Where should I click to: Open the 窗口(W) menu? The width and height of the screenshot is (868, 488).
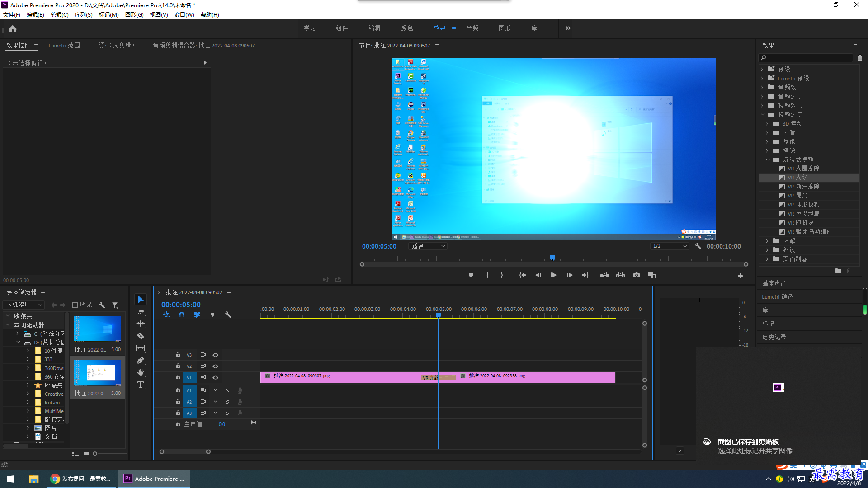click(184, 15)
